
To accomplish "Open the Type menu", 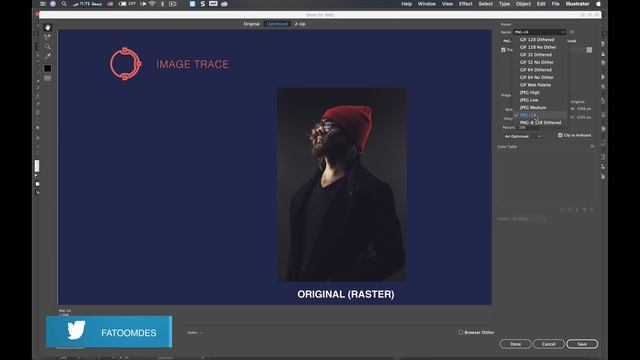I will click(x=504, y=4).
